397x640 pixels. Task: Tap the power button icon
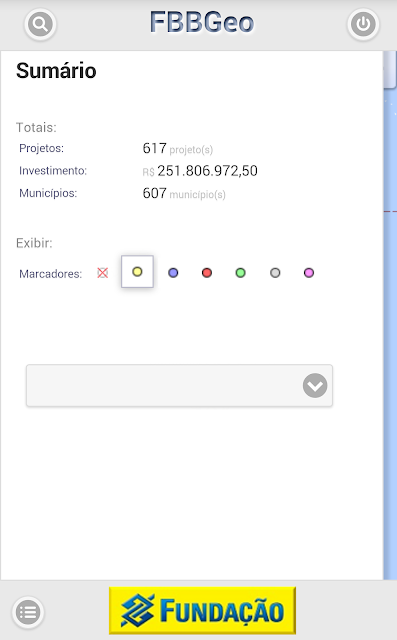coord(363,24)
